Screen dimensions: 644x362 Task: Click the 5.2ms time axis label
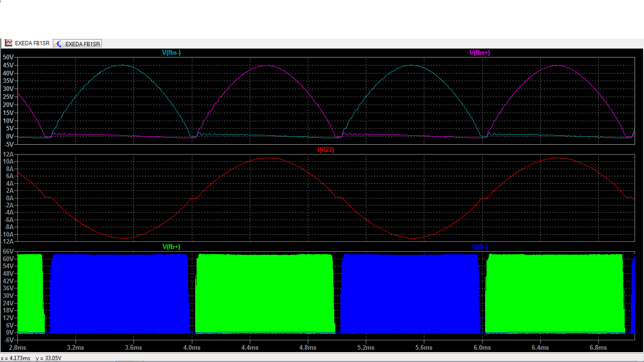point(366,348)
